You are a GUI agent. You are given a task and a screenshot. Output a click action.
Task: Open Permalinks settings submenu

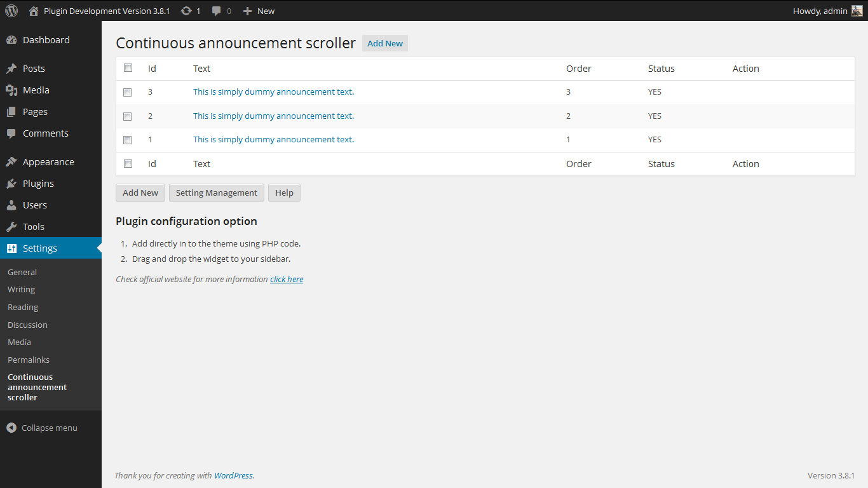click(29, 360)
